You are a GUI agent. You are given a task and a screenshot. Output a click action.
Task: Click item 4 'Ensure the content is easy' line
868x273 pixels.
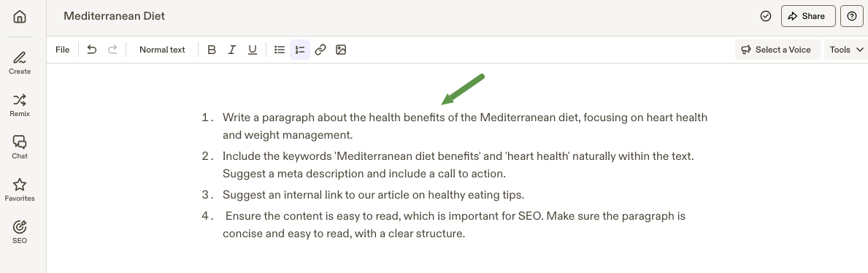[x=455, y=216]
